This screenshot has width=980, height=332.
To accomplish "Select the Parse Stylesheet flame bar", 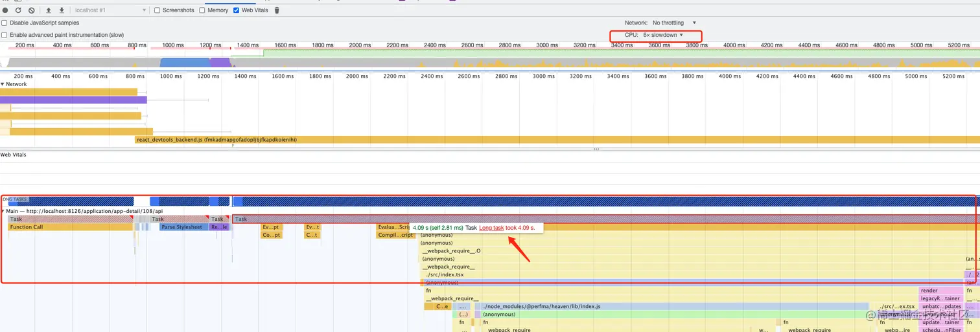I will (x=184, y=227).
